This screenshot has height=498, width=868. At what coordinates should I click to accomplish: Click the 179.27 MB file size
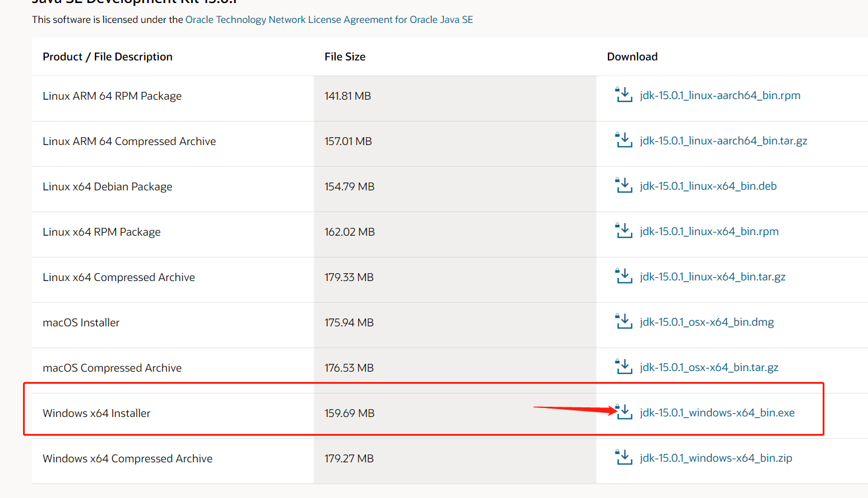tap(349, 459)
